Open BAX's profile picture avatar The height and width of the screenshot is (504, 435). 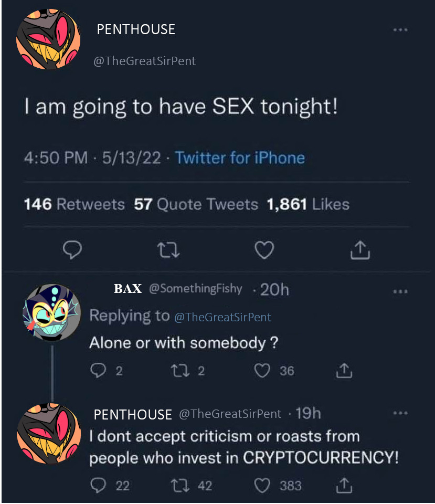[51, 311]
